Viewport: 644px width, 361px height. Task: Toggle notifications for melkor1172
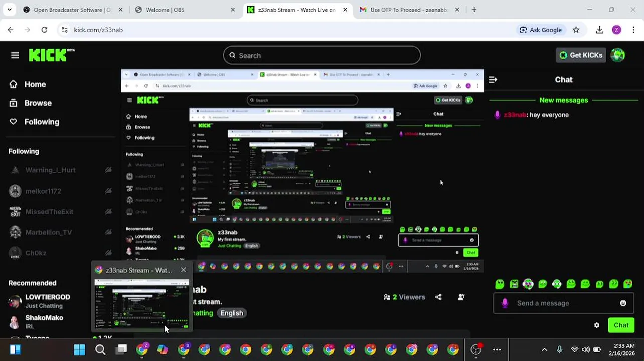coord(108,191)
